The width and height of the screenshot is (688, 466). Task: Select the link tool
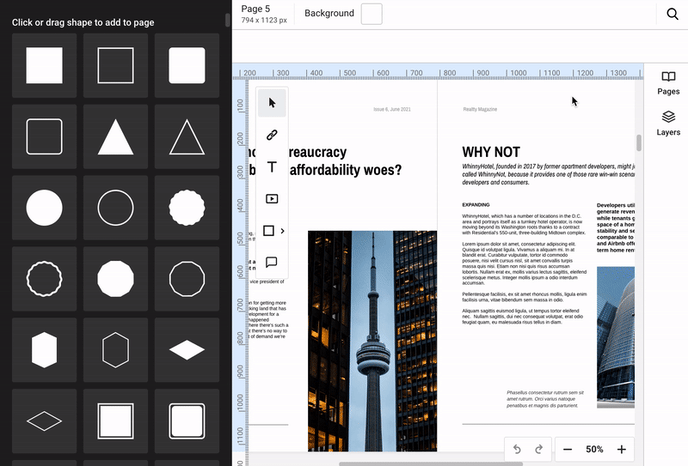click(272, 135)
